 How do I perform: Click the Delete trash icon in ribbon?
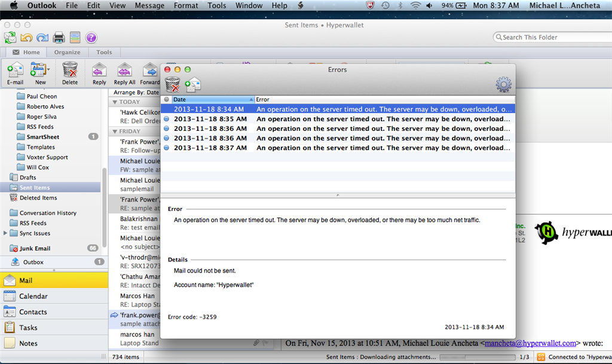pyautogui.click(x=70, y=74)
